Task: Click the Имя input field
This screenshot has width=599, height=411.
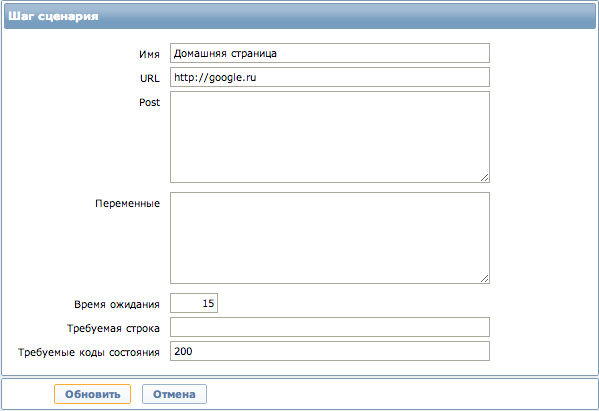Action: click(x=330, y=53)
